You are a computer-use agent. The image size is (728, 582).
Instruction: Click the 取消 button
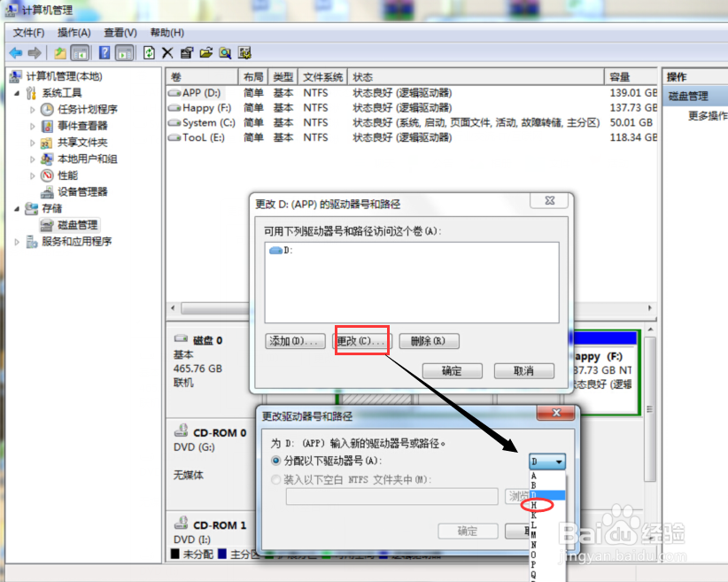524,371
